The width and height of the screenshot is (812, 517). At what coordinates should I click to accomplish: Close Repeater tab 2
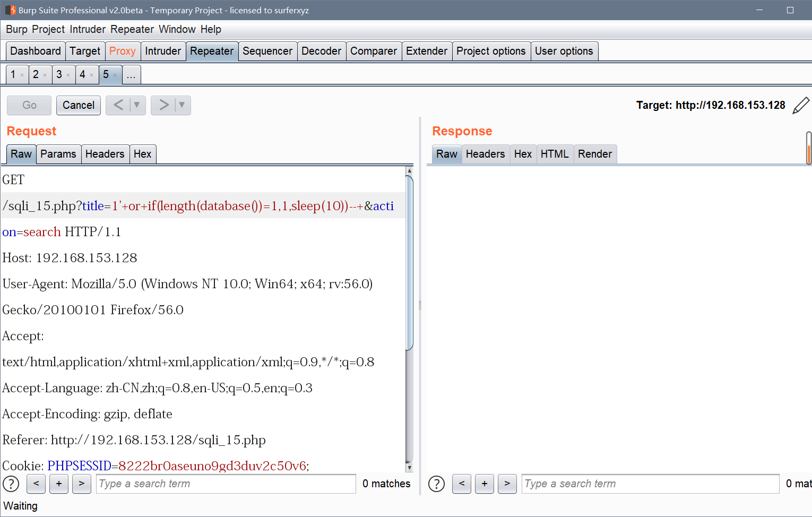[x=45, y=75]
